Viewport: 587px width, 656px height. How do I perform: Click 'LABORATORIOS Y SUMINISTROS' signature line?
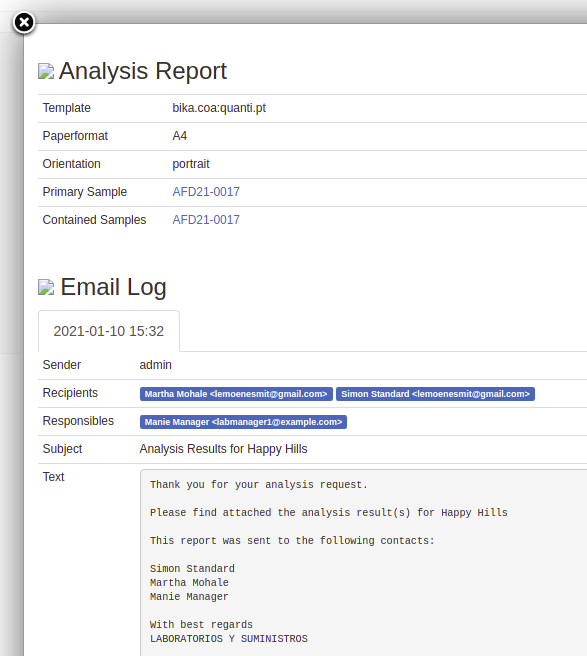228,638
